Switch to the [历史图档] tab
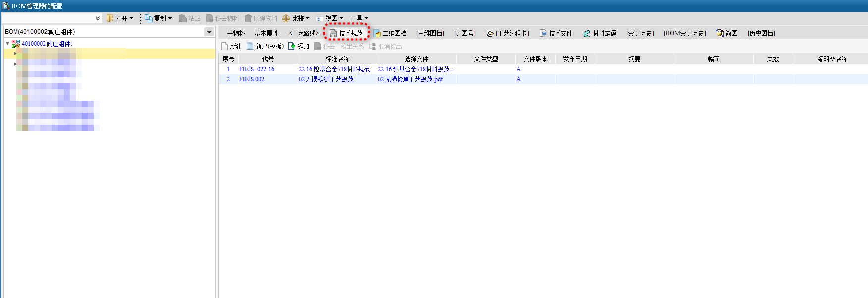The width and height of the screenshot is (868, 298). click(761, 33)
